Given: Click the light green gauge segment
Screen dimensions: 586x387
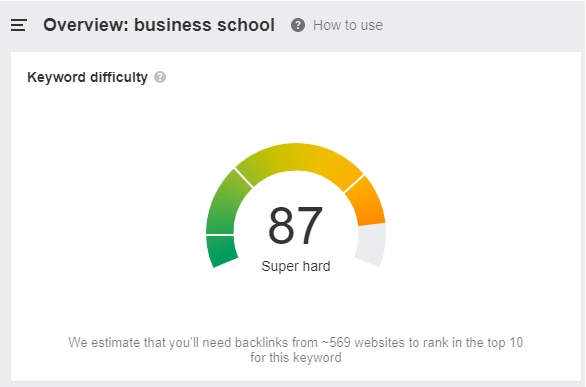Looking at the screenshot, I should pos(226,204).
